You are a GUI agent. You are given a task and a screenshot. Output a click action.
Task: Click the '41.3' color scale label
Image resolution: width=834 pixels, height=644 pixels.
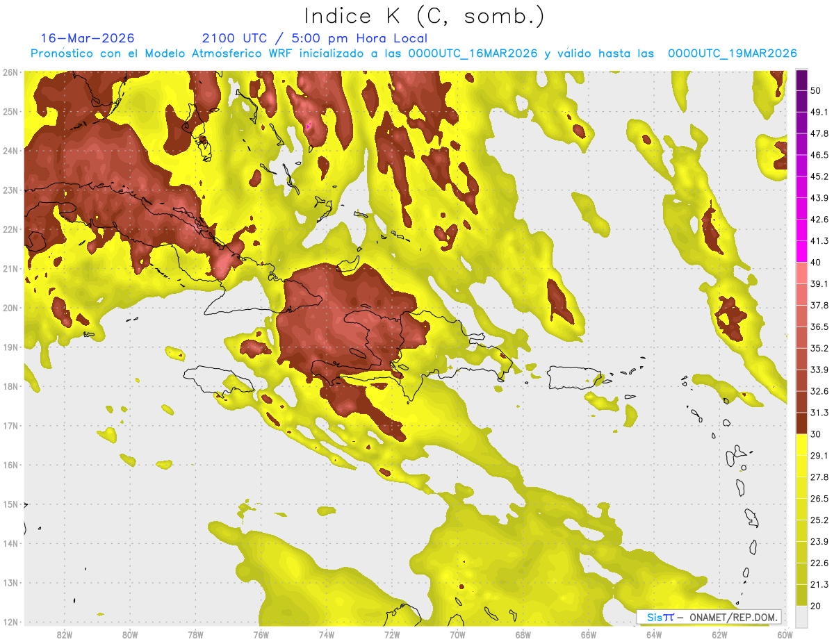click(x=819, y=242)
